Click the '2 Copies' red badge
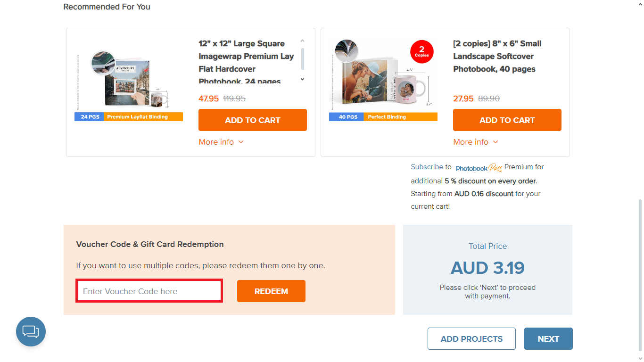The image size is (644, 362). click(x=421, y=51)
